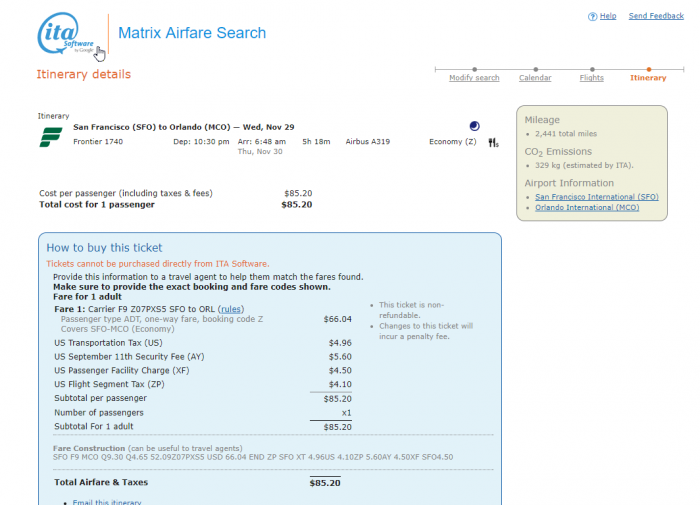The width and height of the screenshot is (700, 505).
Task: Open Orlando International (MCO) link
Action: point(587,208)
